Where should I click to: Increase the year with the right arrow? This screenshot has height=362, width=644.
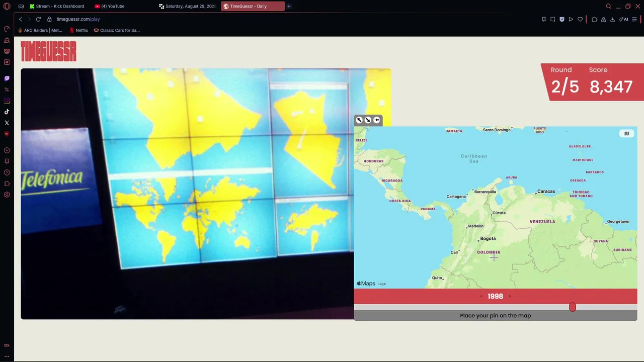coord(510,297)
